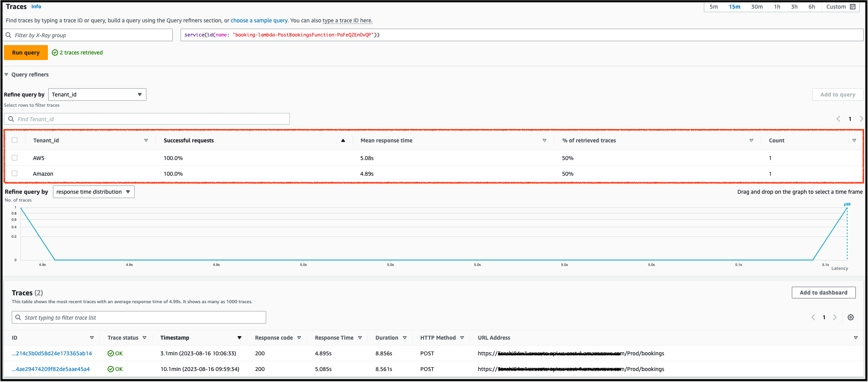This screenshot has height=382, width=868.
Task: Open the choose a sample query link
Action: [x=259, y=20]
